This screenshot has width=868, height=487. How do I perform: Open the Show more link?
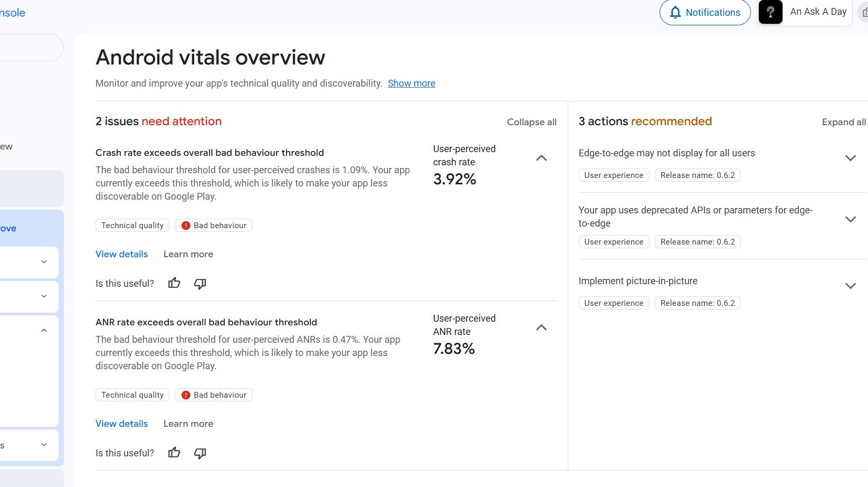point(412,83)
